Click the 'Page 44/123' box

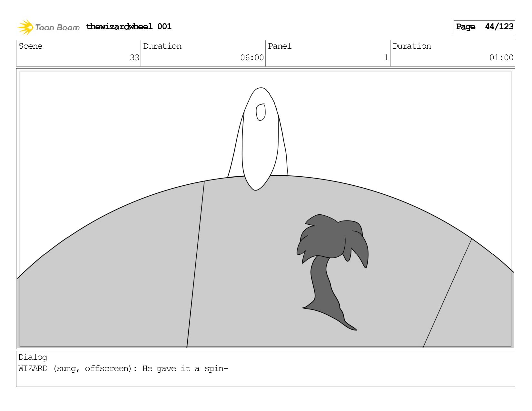pyautogui.click(x=484, y=27)
